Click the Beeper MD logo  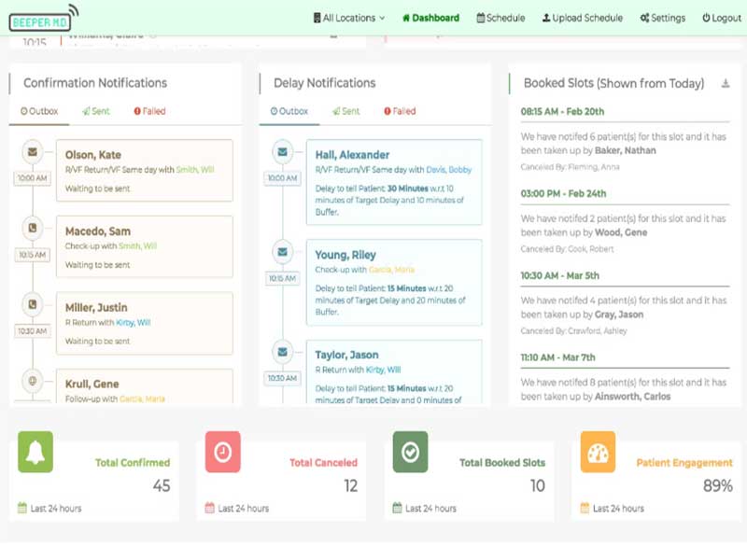click(x=43, y=19)
